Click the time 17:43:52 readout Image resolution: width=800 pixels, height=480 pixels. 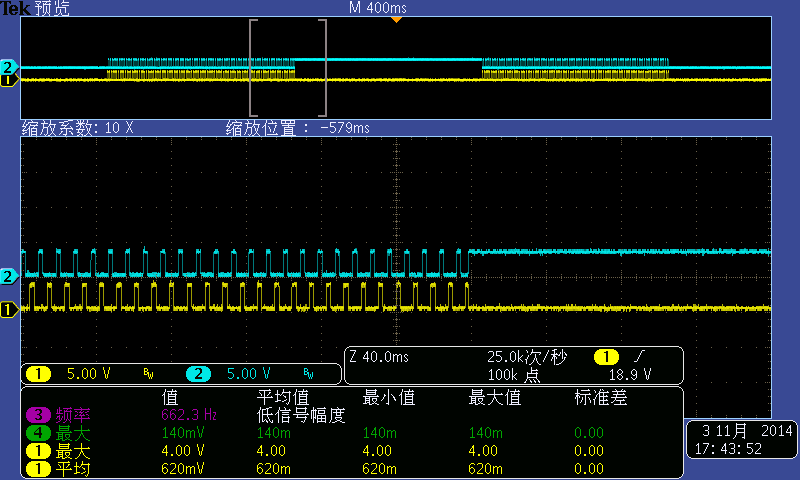tap(728, 449)
